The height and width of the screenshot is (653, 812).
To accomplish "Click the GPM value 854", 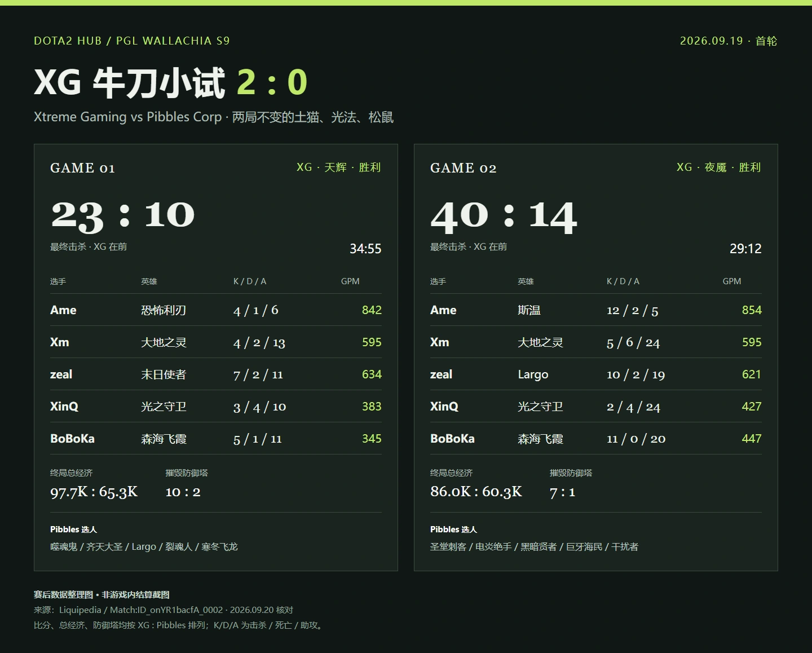I will [x=752, y=310].
